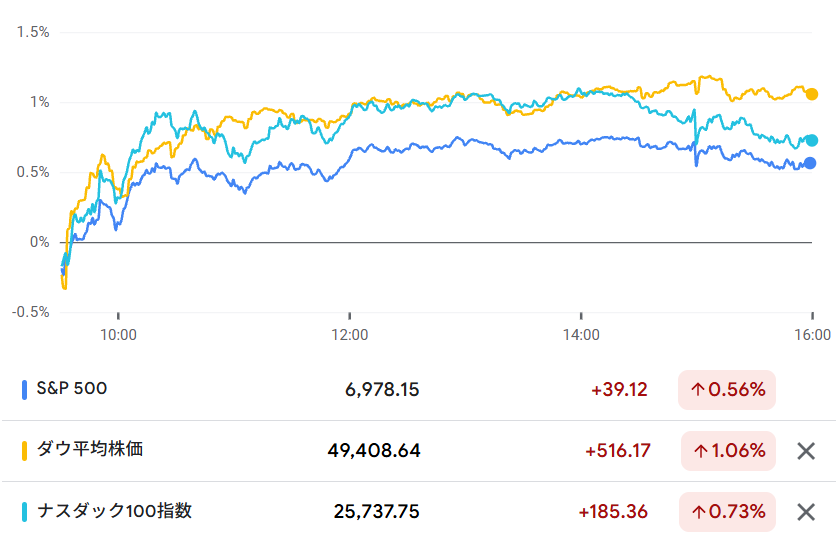Click the +516.17 point change value
Screen dimensions: 839x542
click(x=617, y=451)
